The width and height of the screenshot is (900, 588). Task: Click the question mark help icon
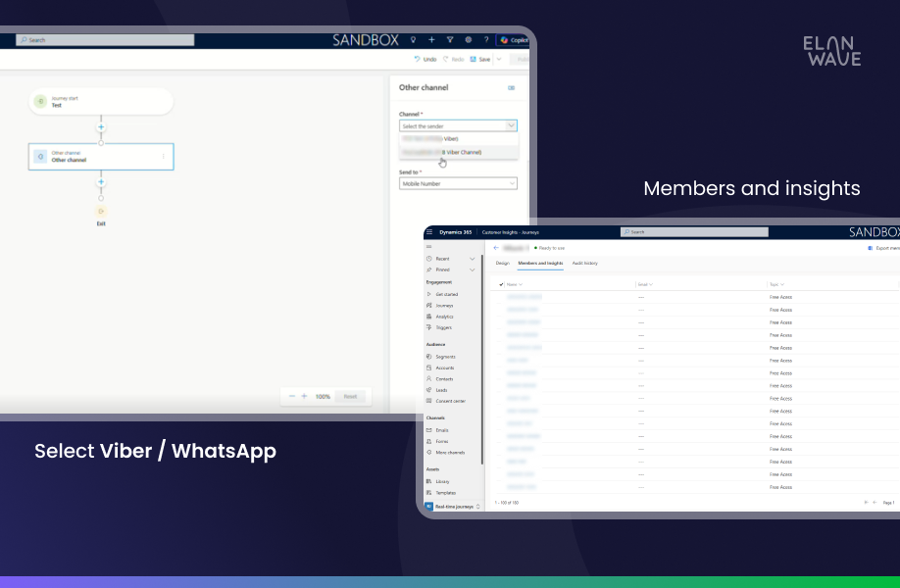[x=486, y=40]
